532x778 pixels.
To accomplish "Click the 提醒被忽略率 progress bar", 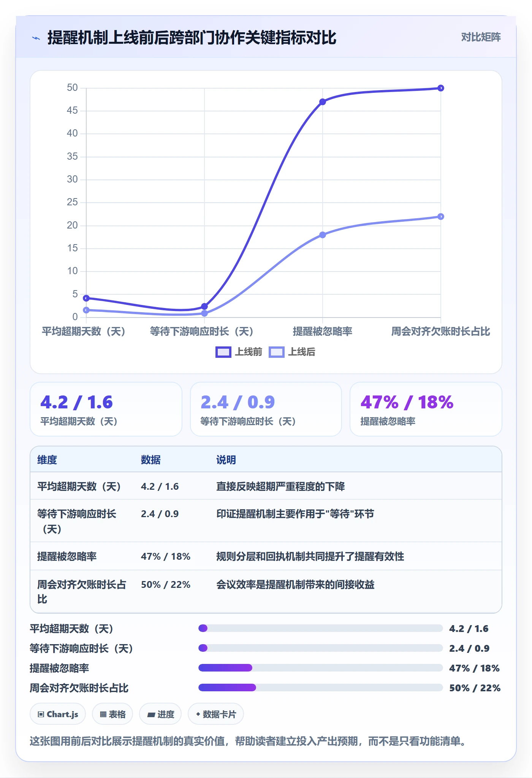I will pyautogui.click(x=321, y=668).
